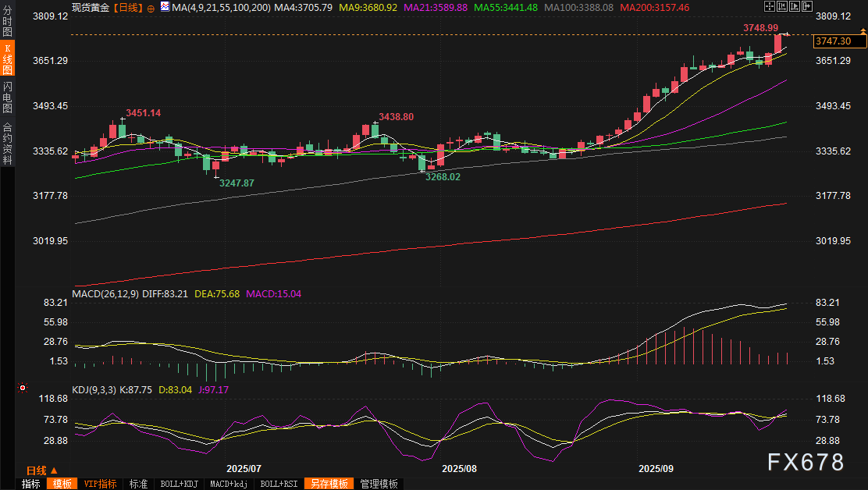Click the 另存模板 save template button
The image size is (868, 490).
pos(328,484)
